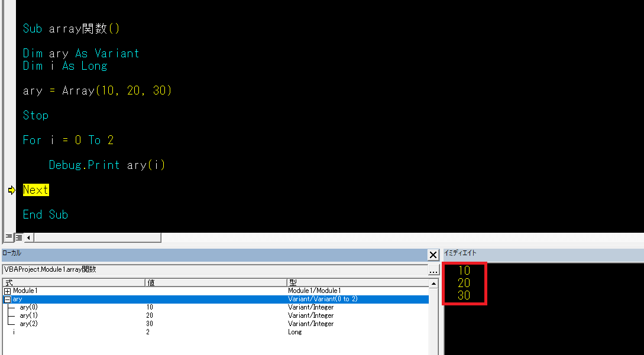Select the Procedure View icon
This screenshot has width=644, height=355.
point(8,237)
